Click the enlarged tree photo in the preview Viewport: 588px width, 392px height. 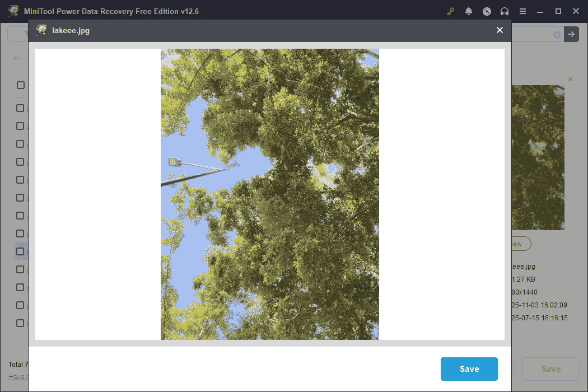[x=269, y=194]
